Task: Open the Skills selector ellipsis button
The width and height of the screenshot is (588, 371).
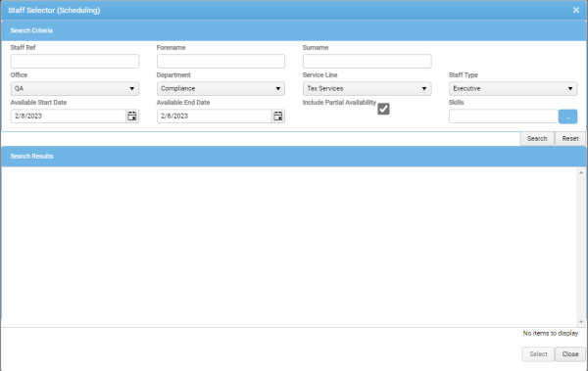Action: tap(567, 116)
